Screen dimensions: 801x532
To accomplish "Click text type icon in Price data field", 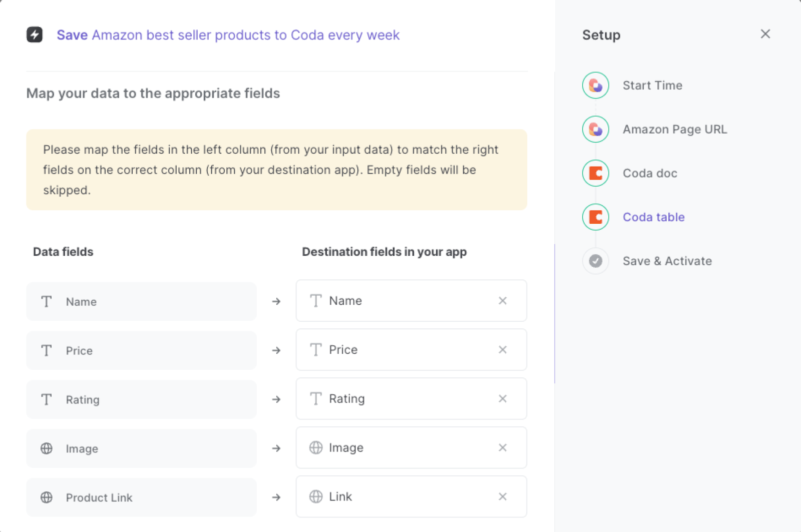I will coord(47,350).
